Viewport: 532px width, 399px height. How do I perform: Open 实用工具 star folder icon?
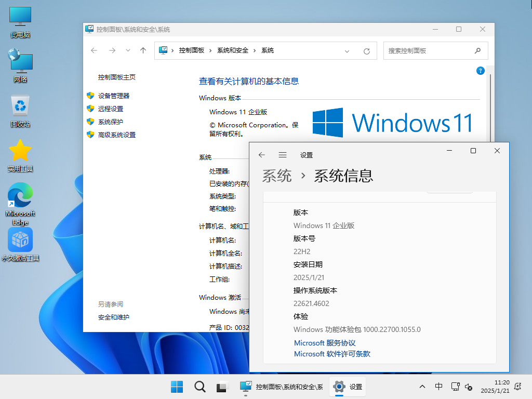point(20,156)
